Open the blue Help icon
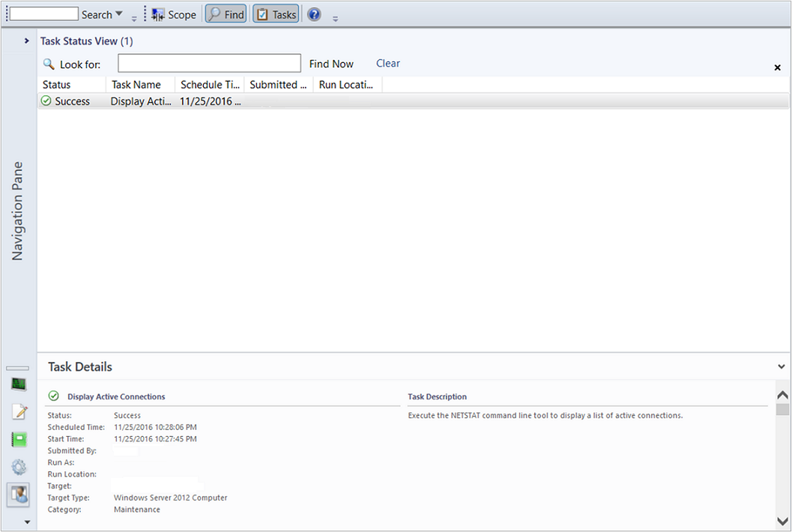 point(314,14)
